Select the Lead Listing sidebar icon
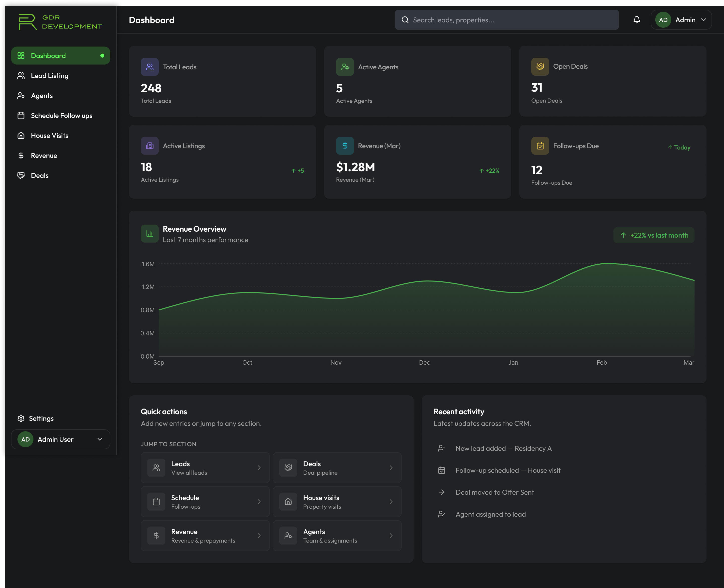Image resolution: width=724 pixels, height=588 pixels. (x=21, y=76)
